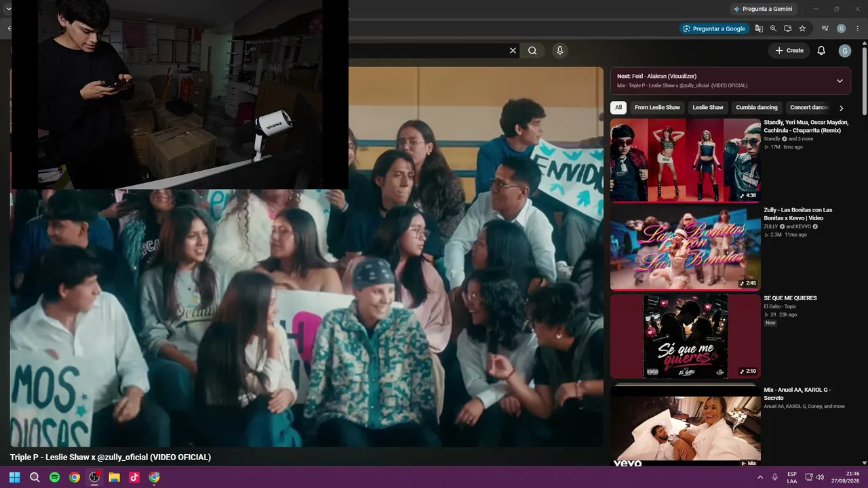The width and height of the screenshot is (868, 488).
Task: Filter by the Cumbia dancing chip
Action: pyautogui.click(x=757, y=107)
